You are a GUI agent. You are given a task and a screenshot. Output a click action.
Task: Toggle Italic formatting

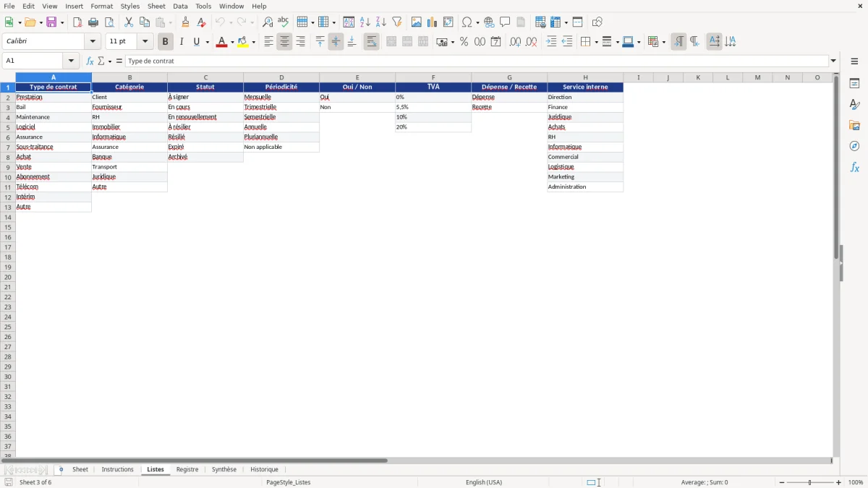point(181,42)
